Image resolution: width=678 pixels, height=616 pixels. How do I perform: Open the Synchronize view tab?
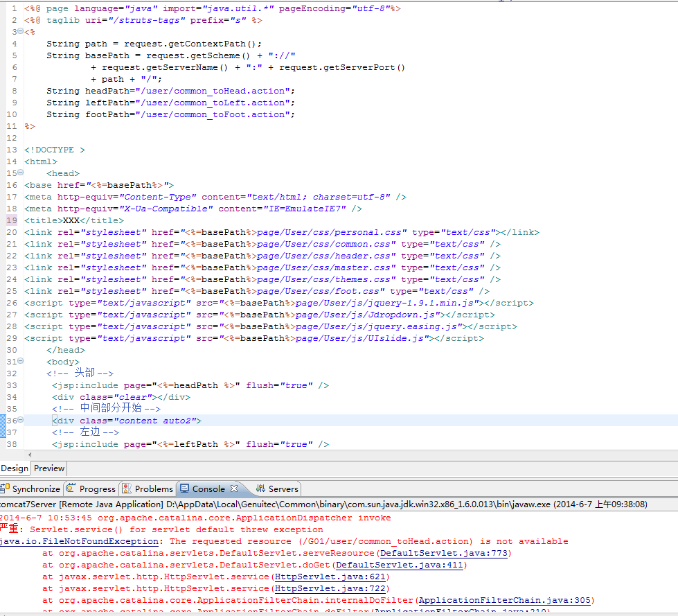[x=30, y=489]
